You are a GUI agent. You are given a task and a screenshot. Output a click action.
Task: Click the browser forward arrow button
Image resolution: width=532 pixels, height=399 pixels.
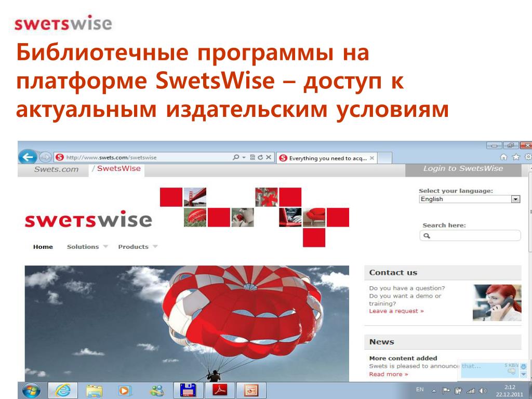tap(45, 157)
